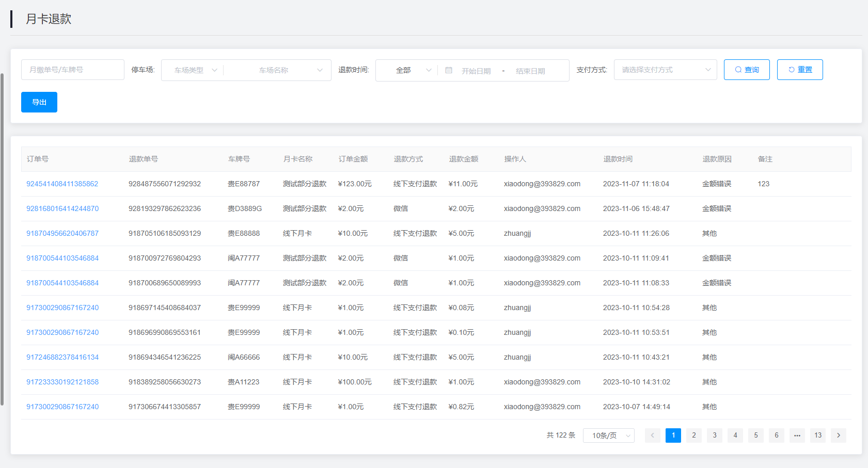Open the 请选择支付方式 dropdown
The width and height of the screenshot is (868, 468).
pyautogui.click(x=665, y=70)
